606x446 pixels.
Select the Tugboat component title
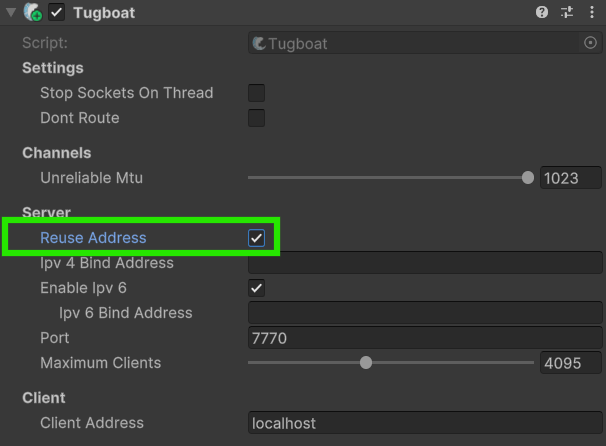point(104,13)
